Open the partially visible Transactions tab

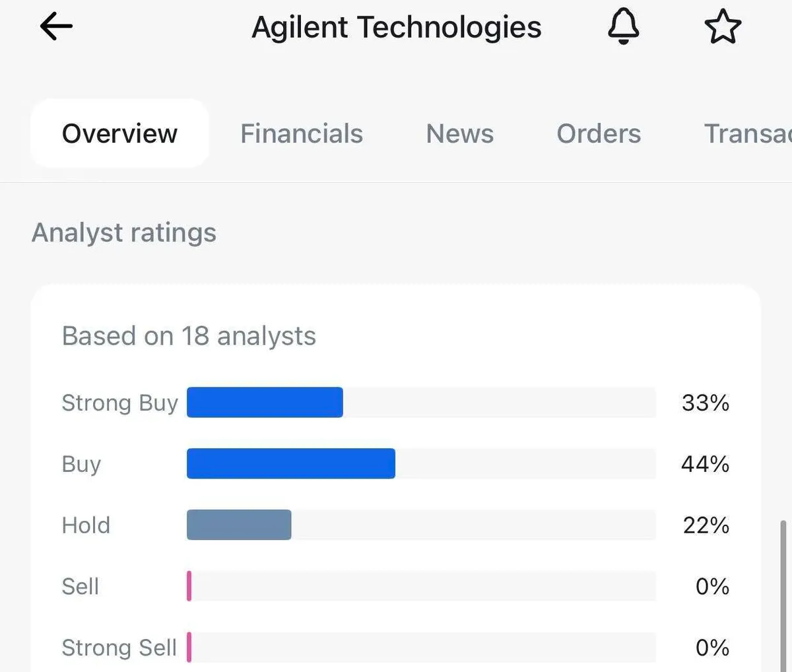(x=747, y=133)
